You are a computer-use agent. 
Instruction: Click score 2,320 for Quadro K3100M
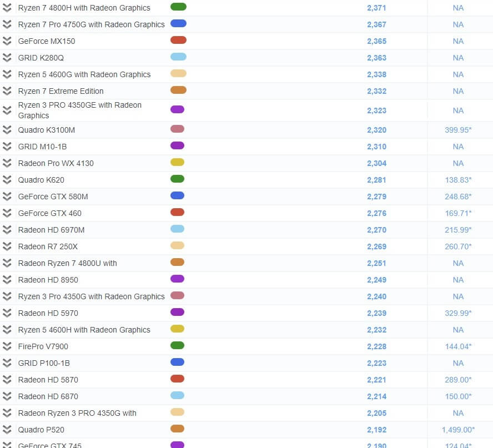coord(376,130)
